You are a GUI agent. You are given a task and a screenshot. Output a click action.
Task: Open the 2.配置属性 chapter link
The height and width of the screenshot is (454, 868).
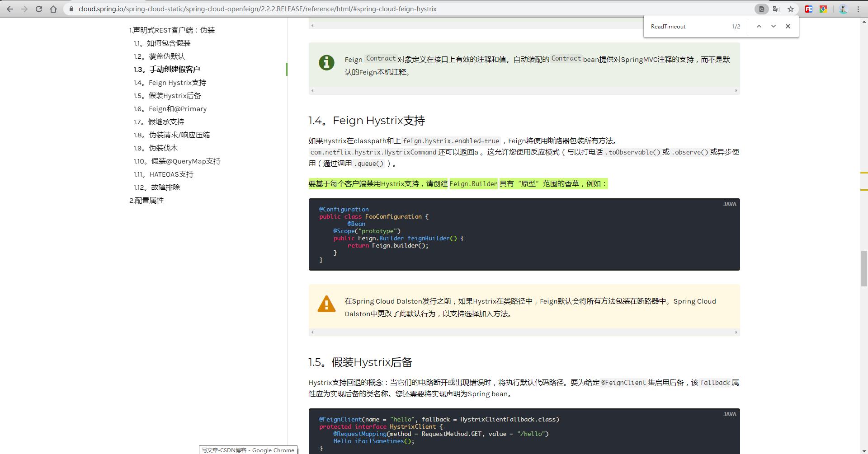146,200
